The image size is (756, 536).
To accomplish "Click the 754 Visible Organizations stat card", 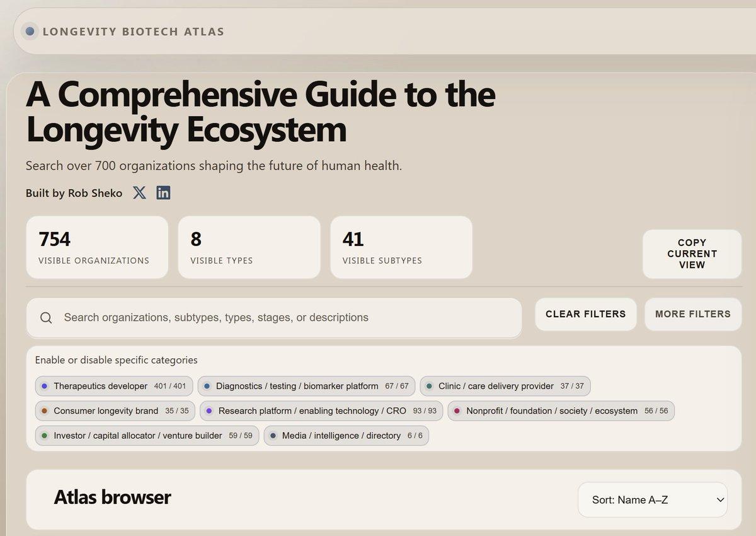I will [x=97, y=247].
